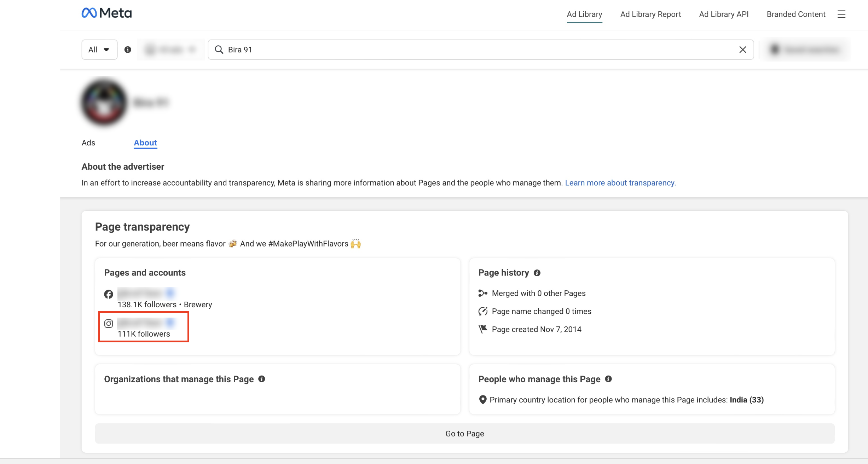Viewport: 868px width, 464px height.
Task: Switch to the Ads tab
Action: (x=88, y=143)
